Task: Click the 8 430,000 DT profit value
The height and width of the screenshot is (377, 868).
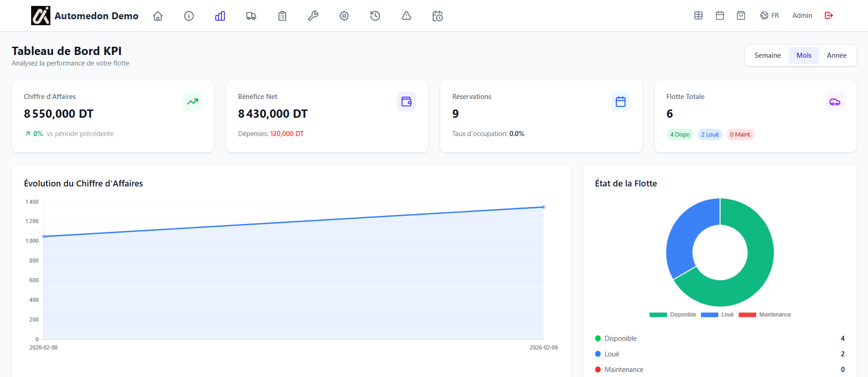Action: pos(273,114)
